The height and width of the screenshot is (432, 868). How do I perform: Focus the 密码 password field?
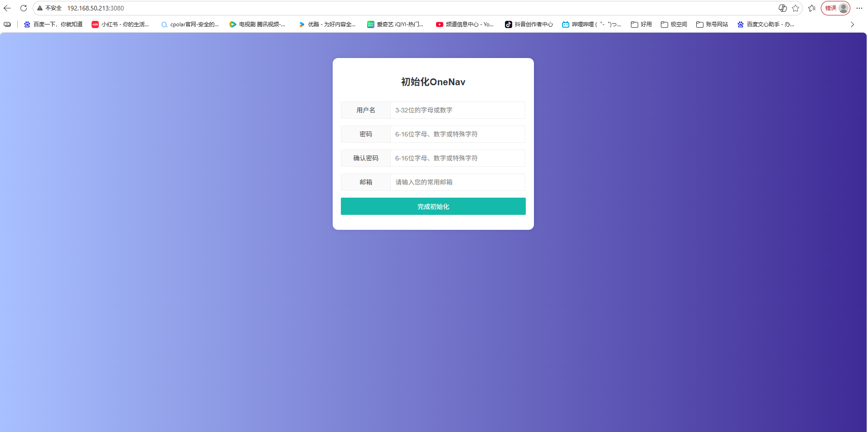[x=458, y=134]
